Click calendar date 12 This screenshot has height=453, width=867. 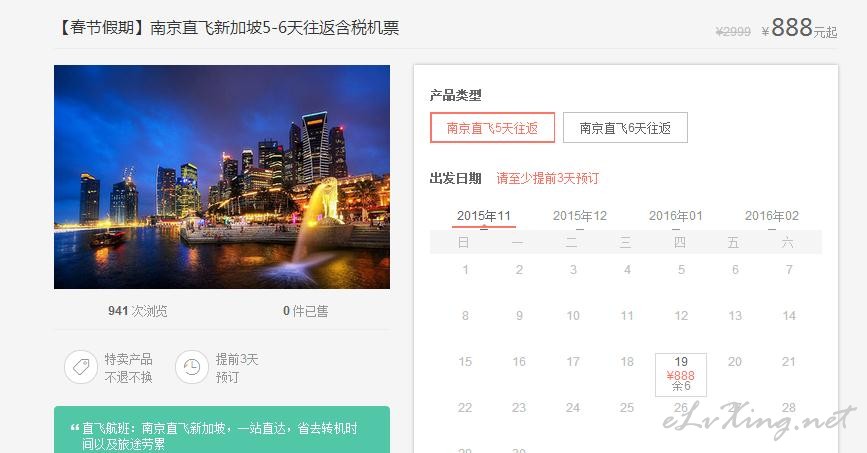tap(681, 315)
